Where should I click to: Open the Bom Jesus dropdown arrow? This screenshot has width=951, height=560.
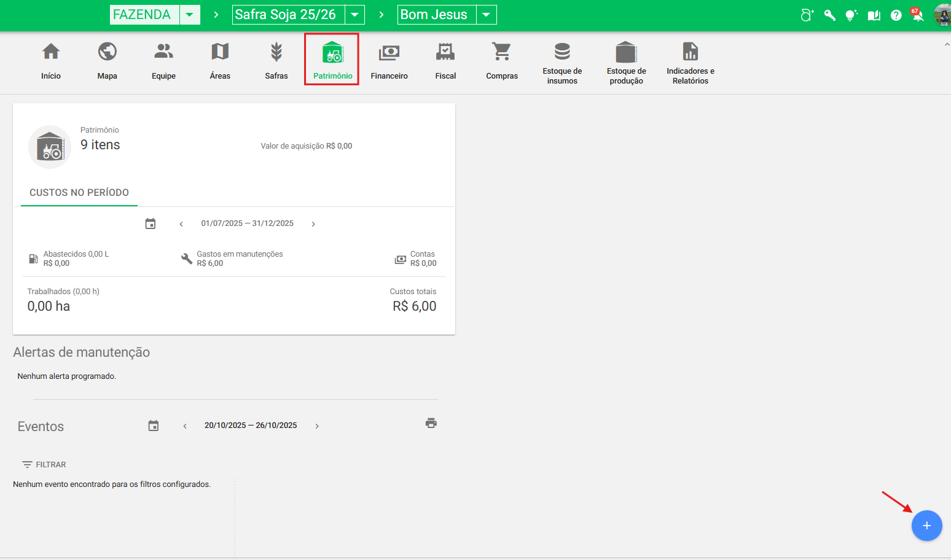(486, 15)
